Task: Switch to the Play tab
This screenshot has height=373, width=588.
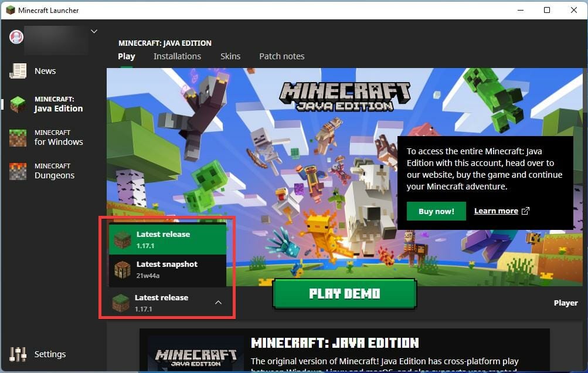Action: pos(127,56)
